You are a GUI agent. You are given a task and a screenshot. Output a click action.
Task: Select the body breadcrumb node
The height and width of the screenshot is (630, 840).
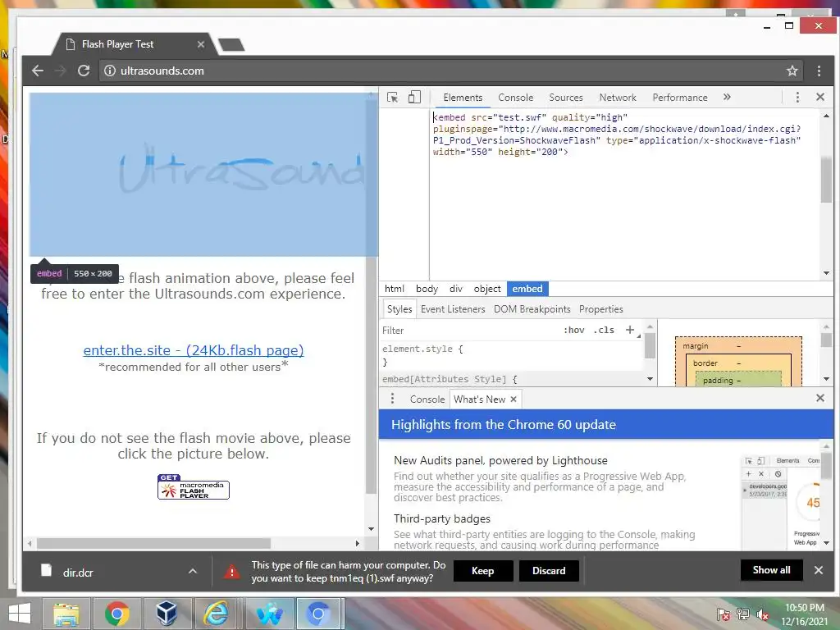pyautogui.click(x=427, y=289)
